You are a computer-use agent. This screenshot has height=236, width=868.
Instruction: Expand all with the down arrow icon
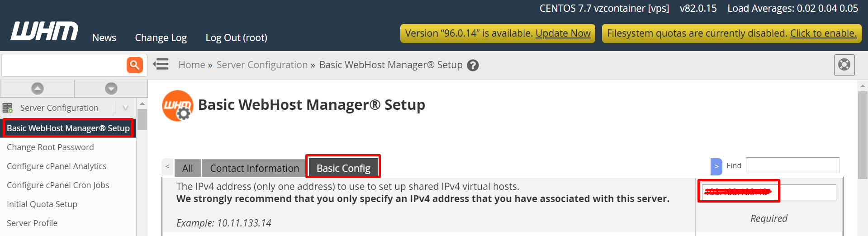(111, 89)
